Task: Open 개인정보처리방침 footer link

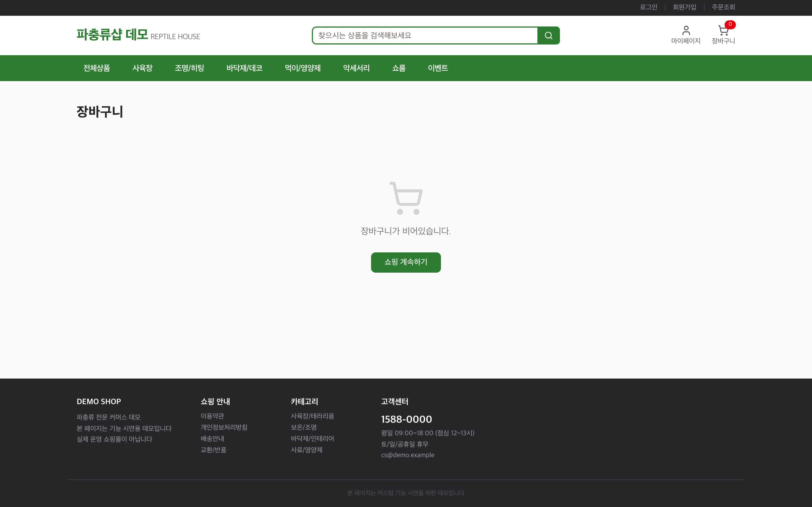Action: 224,427
